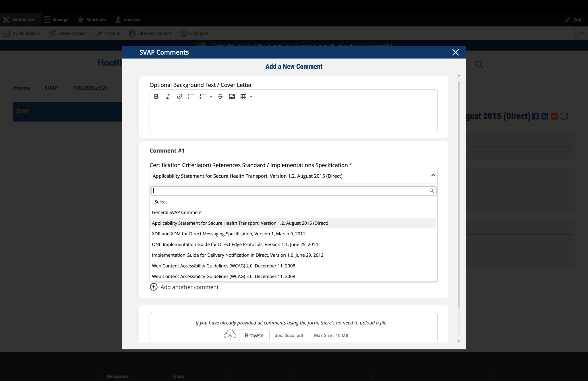Apply strikethrough formatting

220,97
